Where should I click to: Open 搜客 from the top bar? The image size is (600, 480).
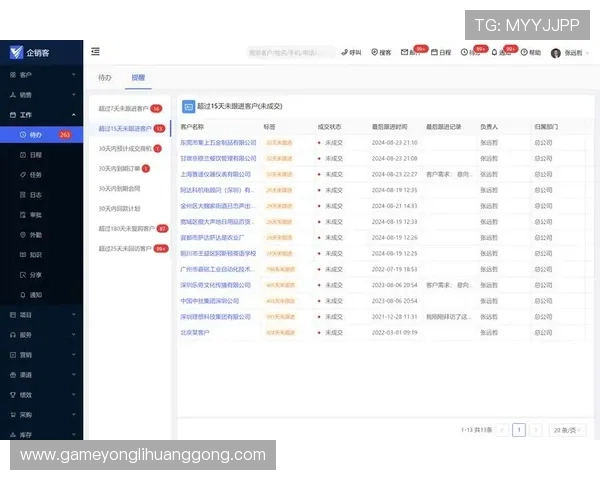(x=381, y=52)
